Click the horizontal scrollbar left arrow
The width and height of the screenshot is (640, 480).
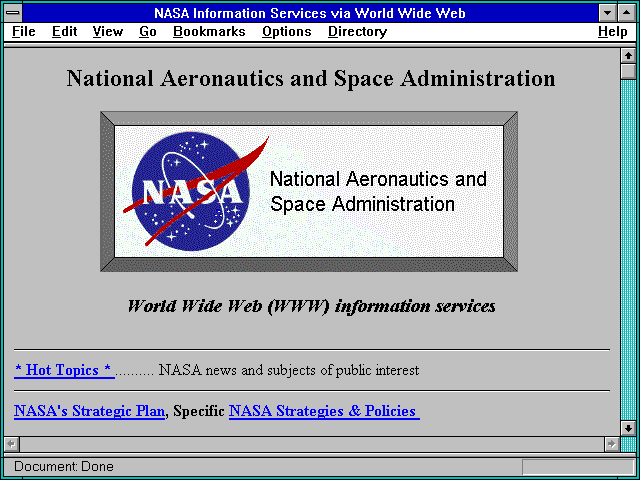(11, 444)
